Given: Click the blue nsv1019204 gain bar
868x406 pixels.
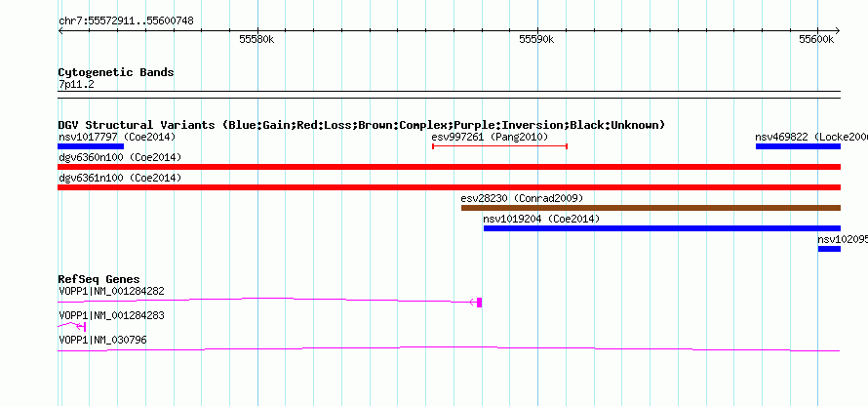Looking at the screenshot, I should coord(662,228).
